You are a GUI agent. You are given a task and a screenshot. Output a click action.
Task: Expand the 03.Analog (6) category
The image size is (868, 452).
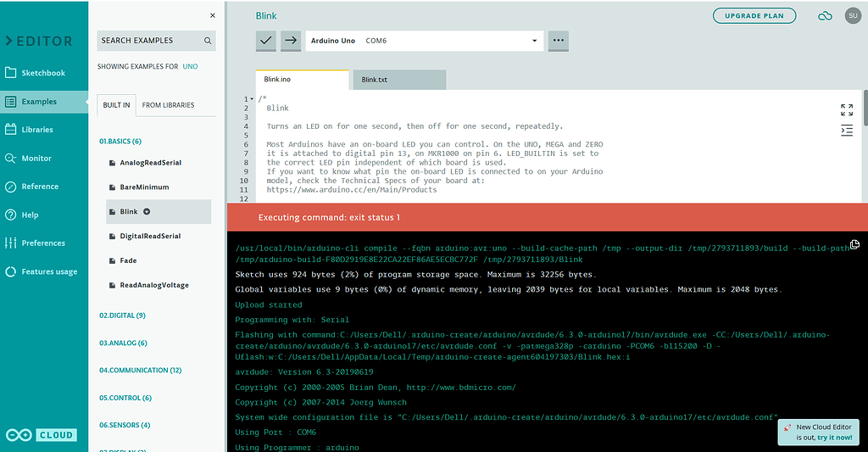123,343
